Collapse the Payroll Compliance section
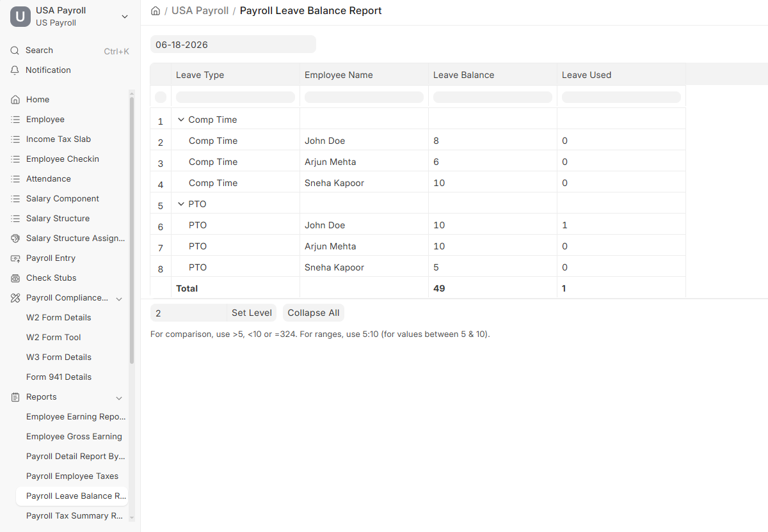Screen dimensions: 768x532 tap(119, 299)
